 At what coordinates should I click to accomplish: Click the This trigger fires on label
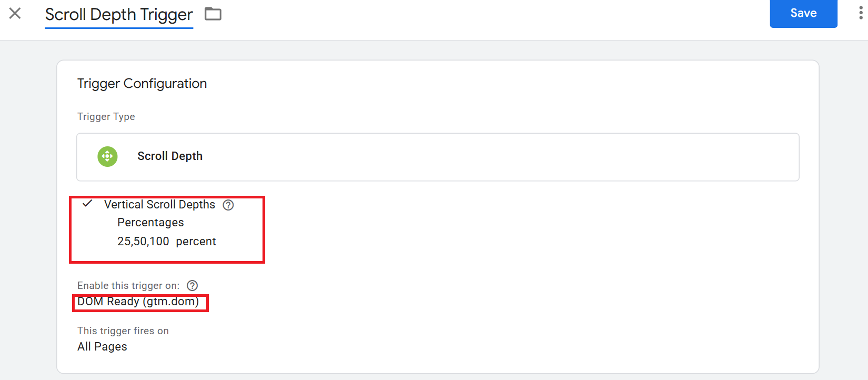point(123,331)
